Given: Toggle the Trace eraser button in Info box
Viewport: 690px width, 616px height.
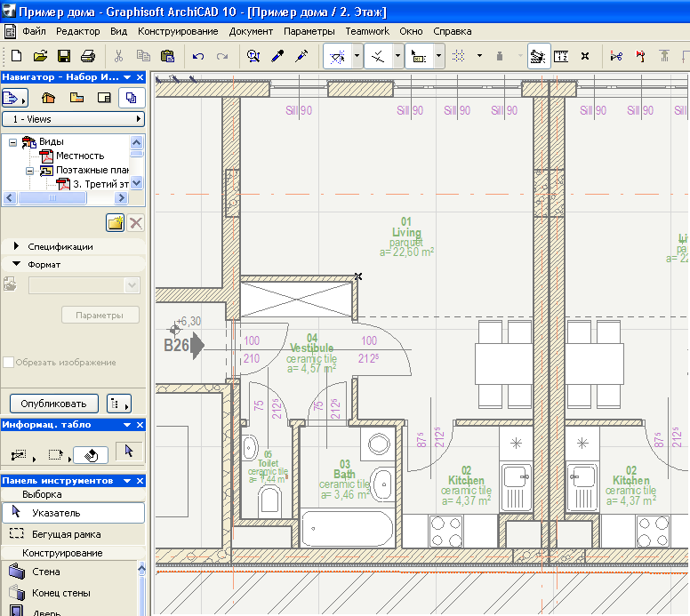Looking at the screenshot, I should [91, 454].
